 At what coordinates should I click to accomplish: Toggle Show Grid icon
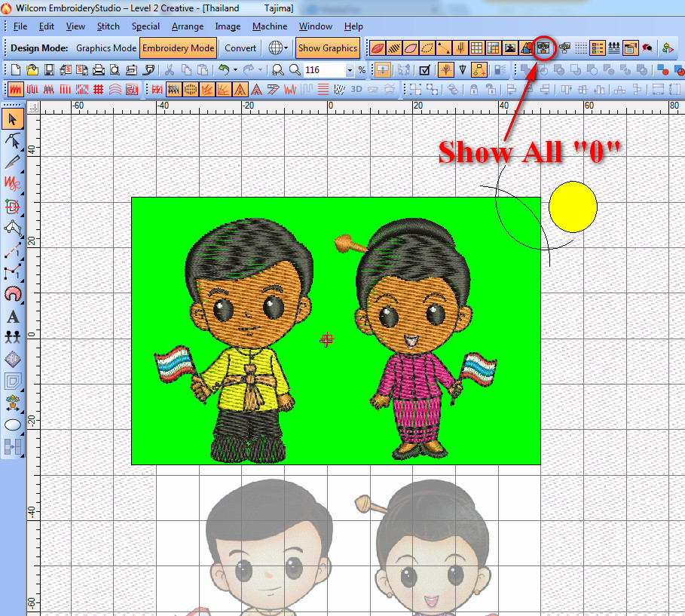click(x=476, y=48)
